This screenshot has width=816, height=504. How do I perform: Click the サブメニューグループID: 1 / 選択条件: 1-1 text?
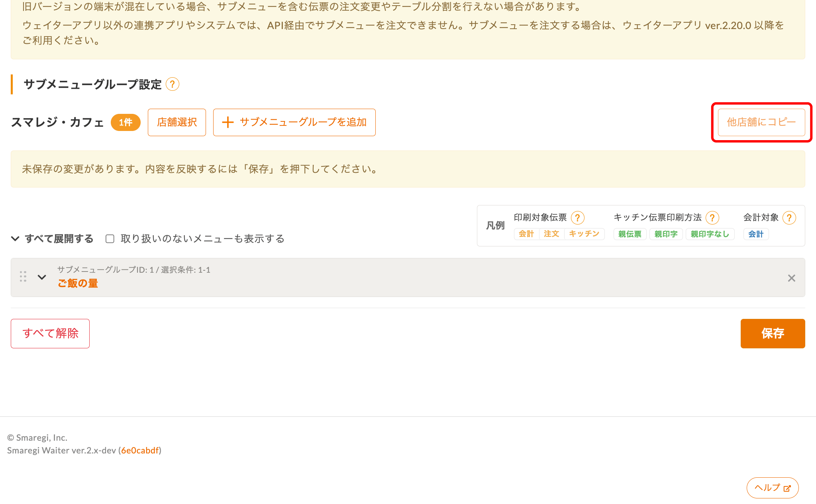[134, 270]
